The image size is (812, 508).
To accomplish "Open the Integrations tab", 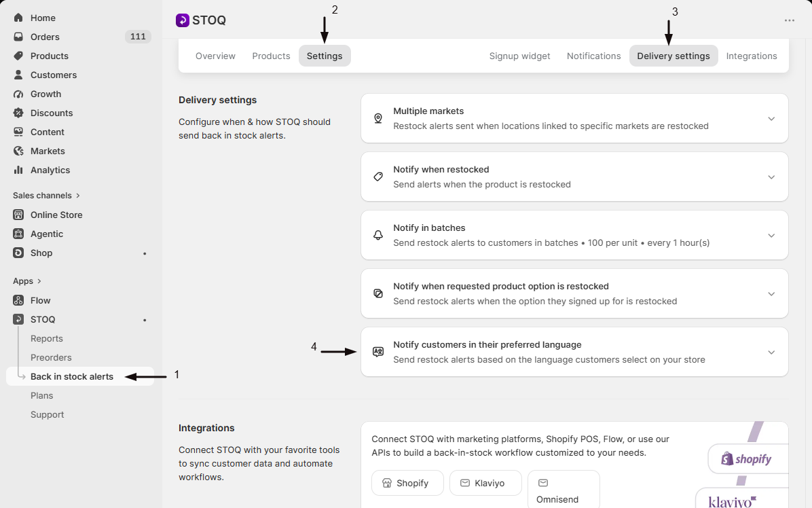I will click(x=752, y=56).
